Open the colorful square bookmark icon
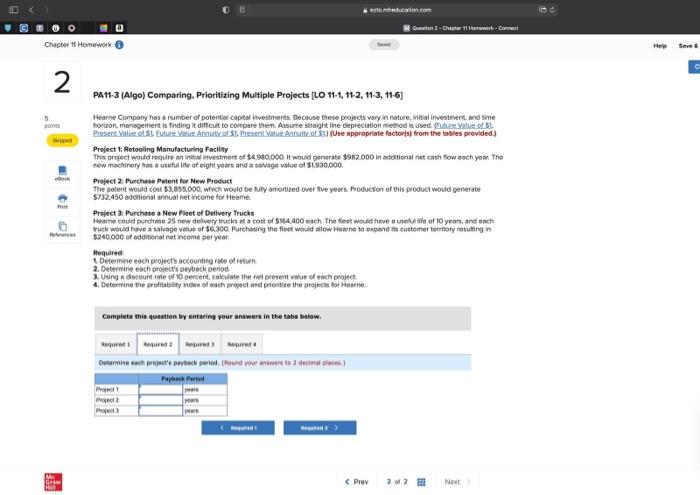 point(103,28)
